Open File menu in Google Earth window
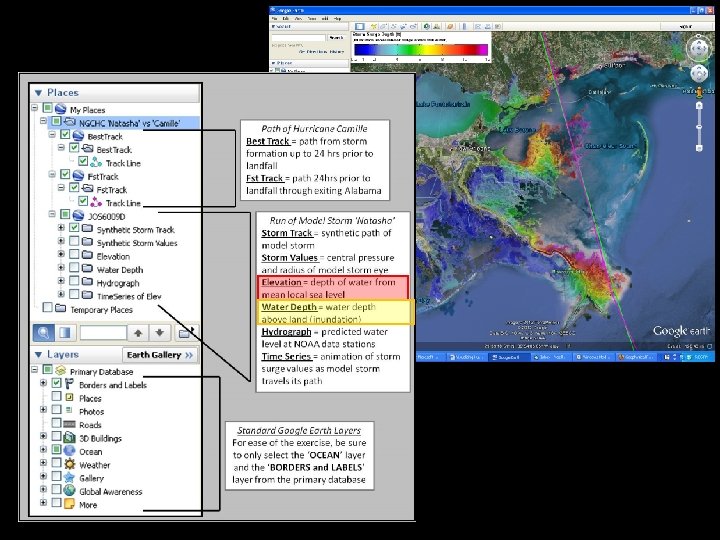Viewport: 720px width, 540px height. pos(275,19)
